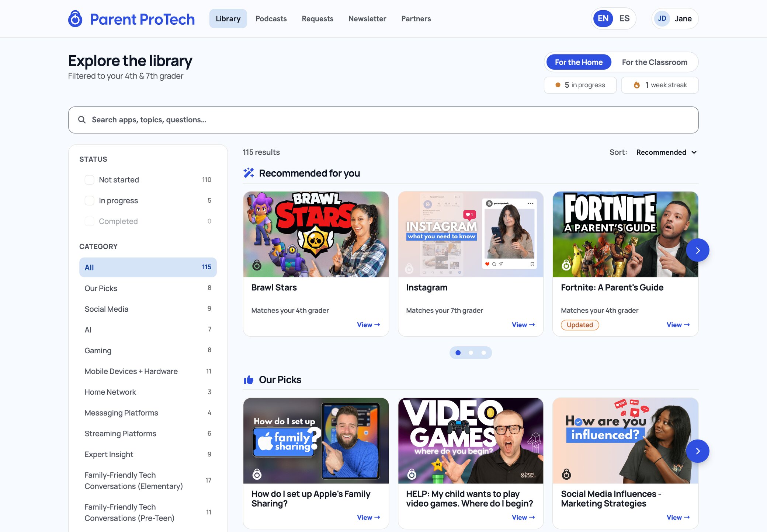Click the Updated badge on Fortnite

pyautogui.click(x=580, y=325)
